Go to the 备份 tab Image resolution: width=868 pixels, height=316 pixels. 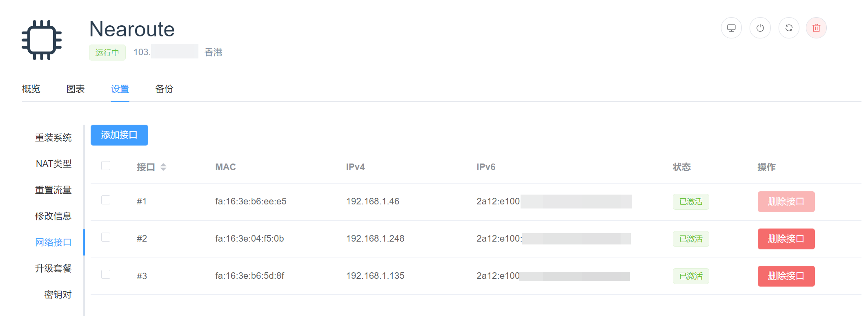click(164, 89)
